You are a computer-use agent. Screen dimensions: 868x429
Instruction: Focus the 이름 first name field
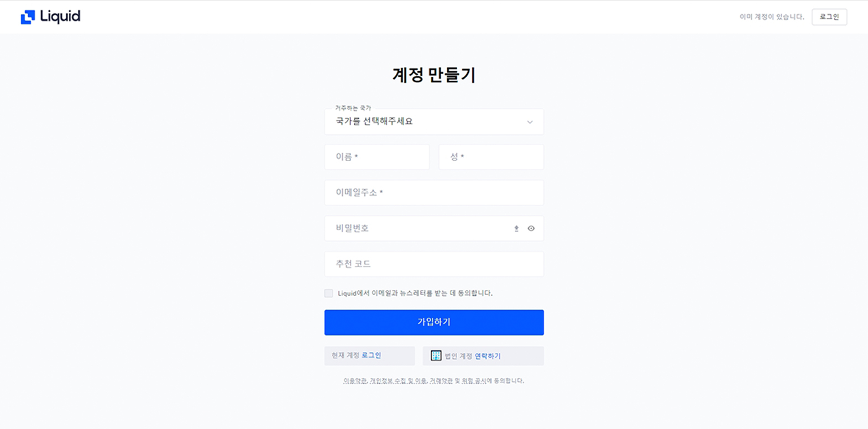coord(377,157)
